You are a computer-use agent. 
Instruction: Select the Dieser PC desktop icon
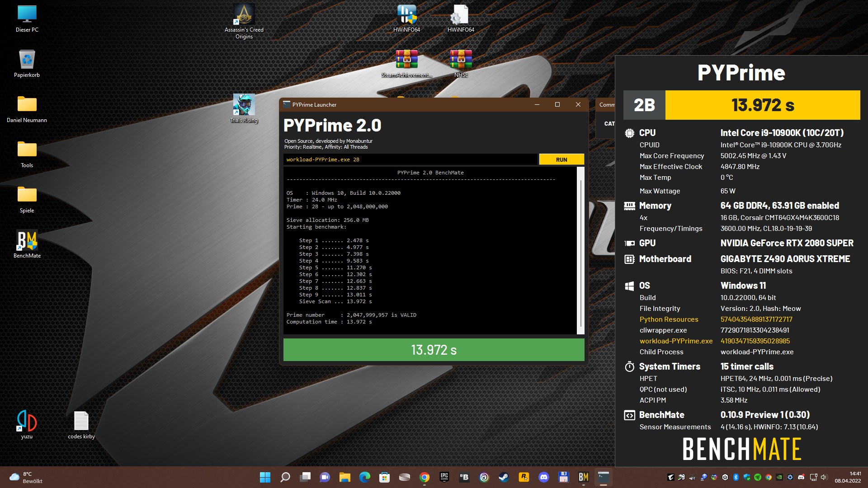[x=27, y=19]
